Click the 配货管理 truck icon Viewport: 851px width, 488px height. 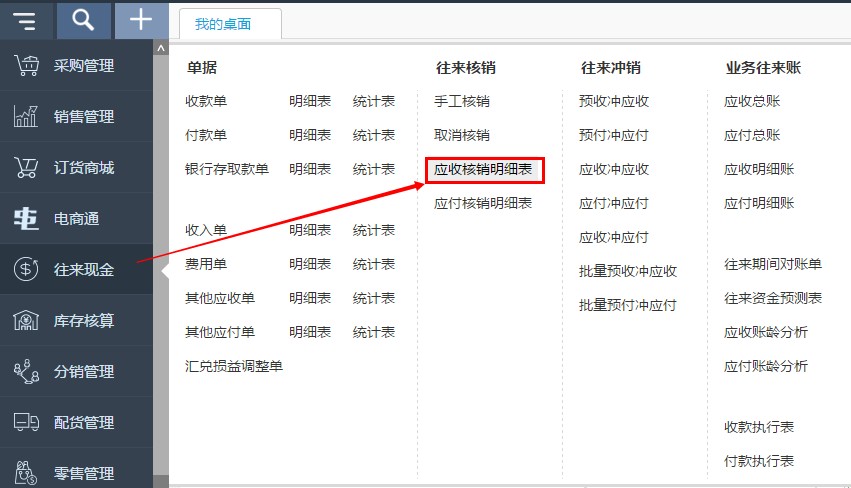pyautogui.click(x=26, y=422)
